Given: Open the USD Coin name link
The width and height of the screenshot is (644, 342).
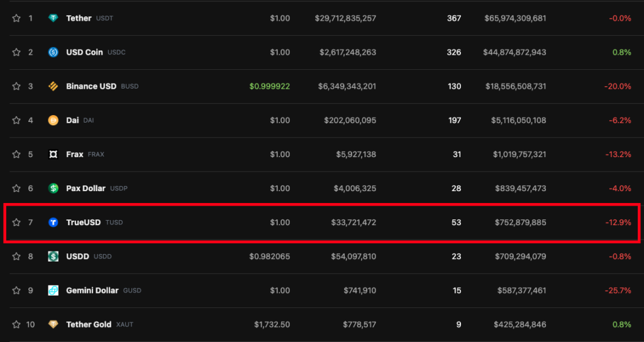Looking at the screenshot, I should coord(84,52).
